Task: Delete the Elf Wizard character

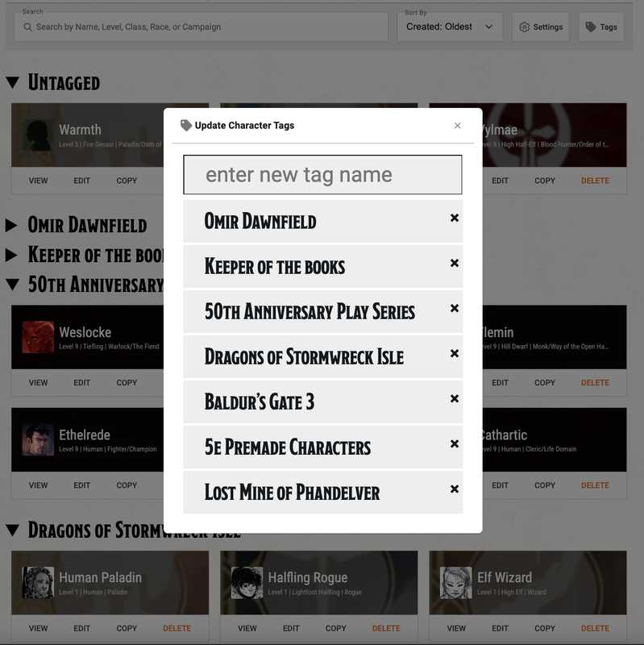Action: click(x=595, y=629)
